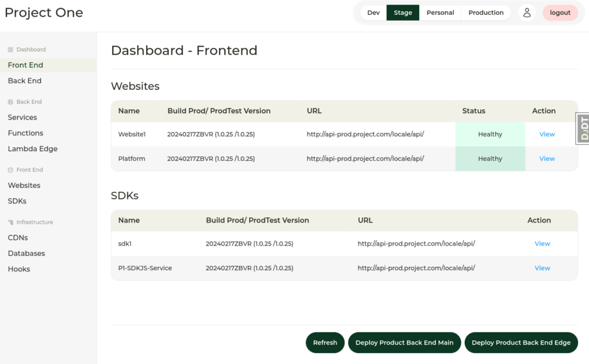Go to Databases in sidebar

26,254
